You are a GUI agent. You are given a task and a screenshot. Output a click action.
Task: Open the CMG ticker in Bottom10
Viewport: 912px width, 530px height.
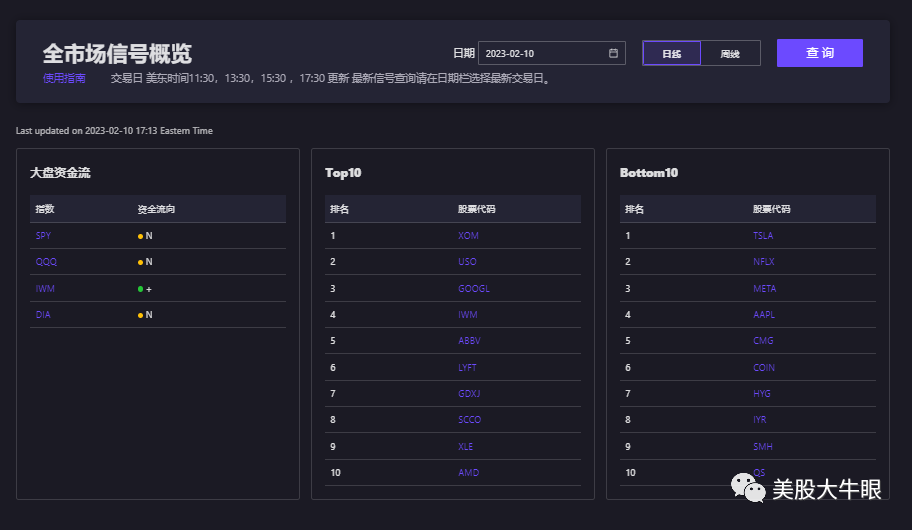click(763, 341)
